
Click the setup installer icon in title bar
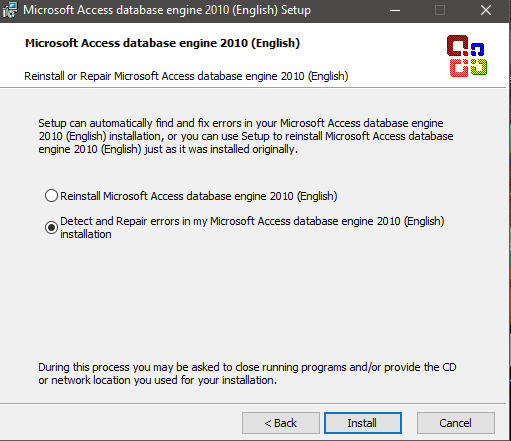pos(10,10)
